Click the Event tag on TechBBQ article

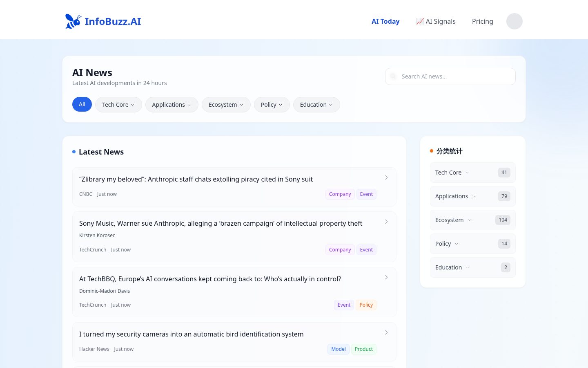coord(344,305)
